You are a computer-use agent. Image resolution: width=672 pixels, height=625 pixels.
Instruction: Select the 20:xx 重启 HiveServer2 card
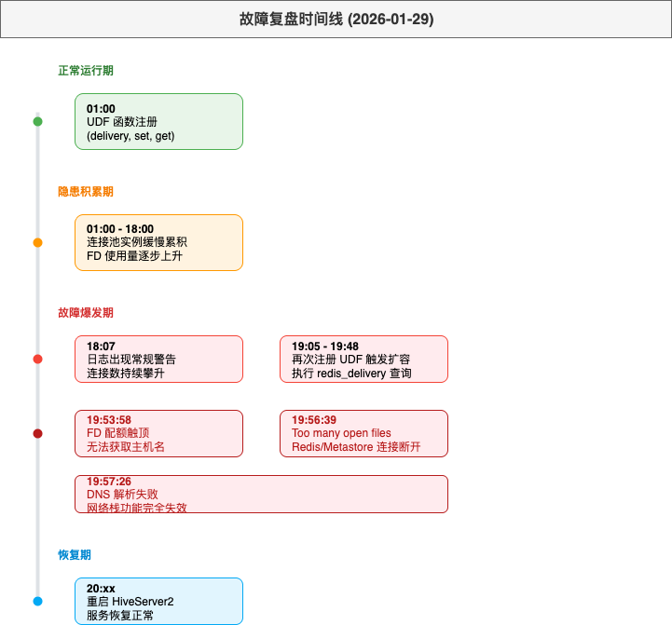point(158,601)
